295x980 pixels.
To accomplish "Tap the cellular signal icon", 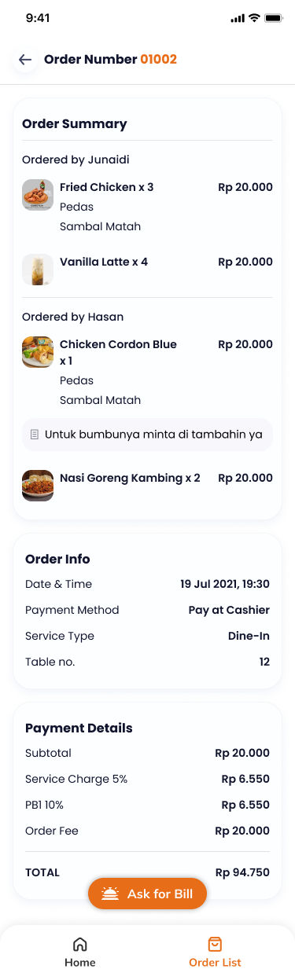I will point(238,18).
